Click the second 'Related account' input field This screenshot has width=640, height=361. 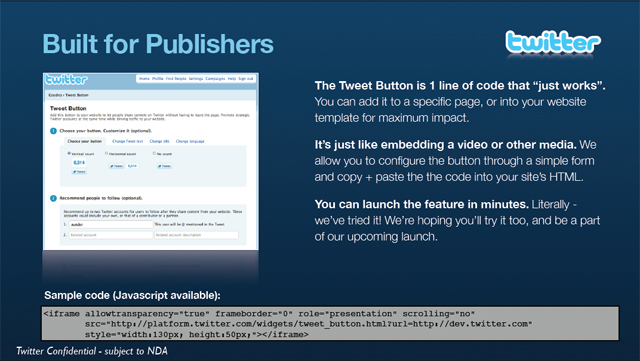tap(111, 235)
